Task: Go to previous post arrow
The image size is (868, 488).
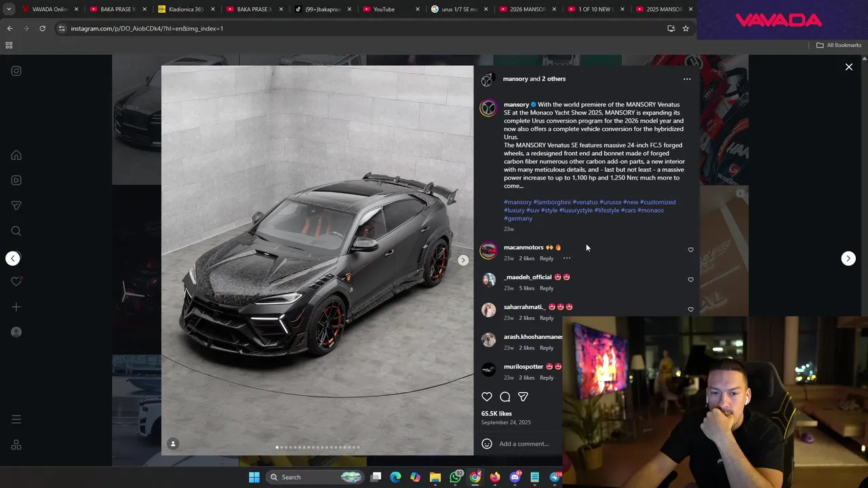Action: [13, 258]
